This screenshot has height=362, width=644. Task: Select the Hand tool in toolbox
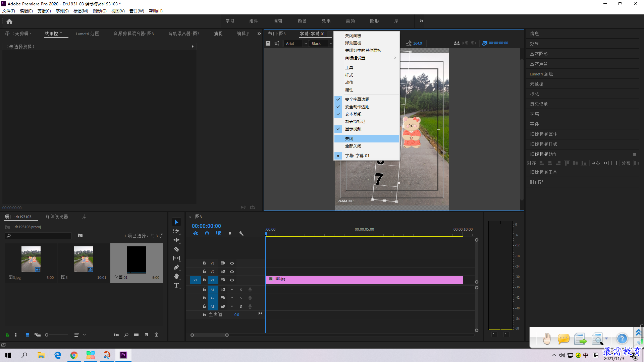(176, 276)
